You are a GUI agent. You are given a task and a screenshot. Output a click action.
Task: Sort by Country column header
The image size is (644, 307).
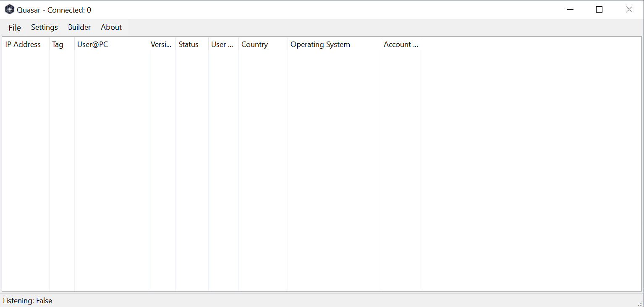263,44
